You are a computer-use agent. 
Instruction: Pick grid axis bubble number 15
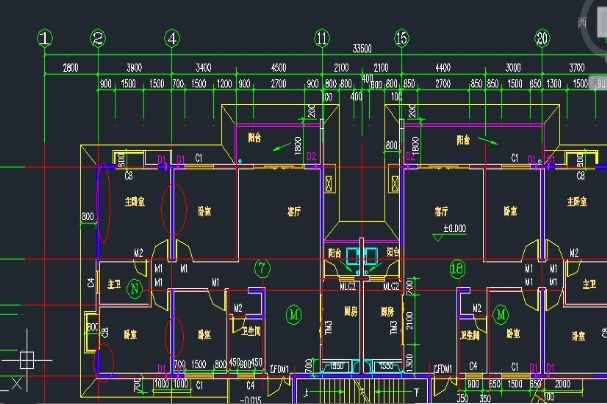402,39
